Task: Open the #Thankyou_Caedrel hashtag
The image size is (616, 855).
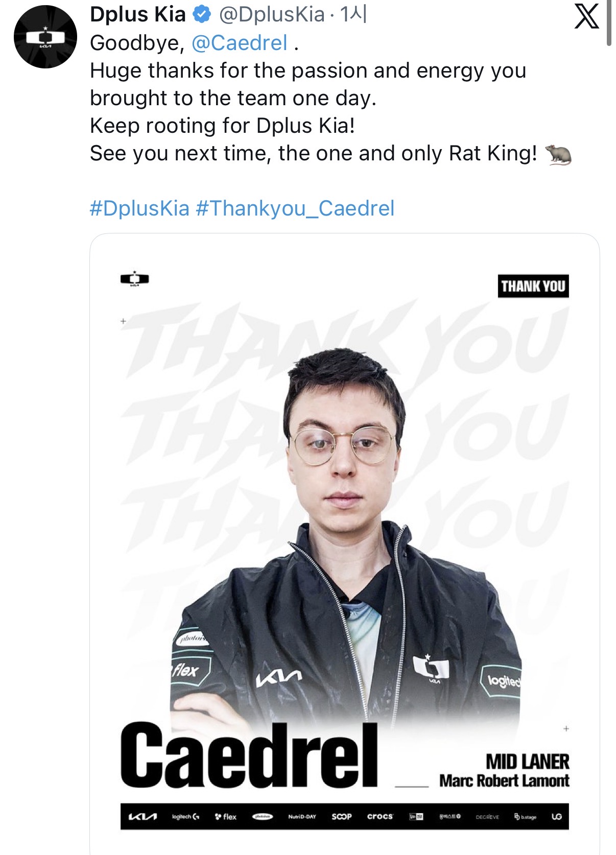Action: pyautogui.click(x=295, y=208)
